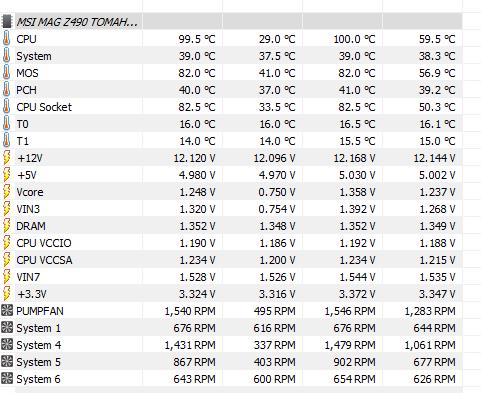Click the motherboard chip icon beside MSI MAG Z490
Image resolution: width=481 pixels, height=393 pixels.
click(x=7, y=22)
